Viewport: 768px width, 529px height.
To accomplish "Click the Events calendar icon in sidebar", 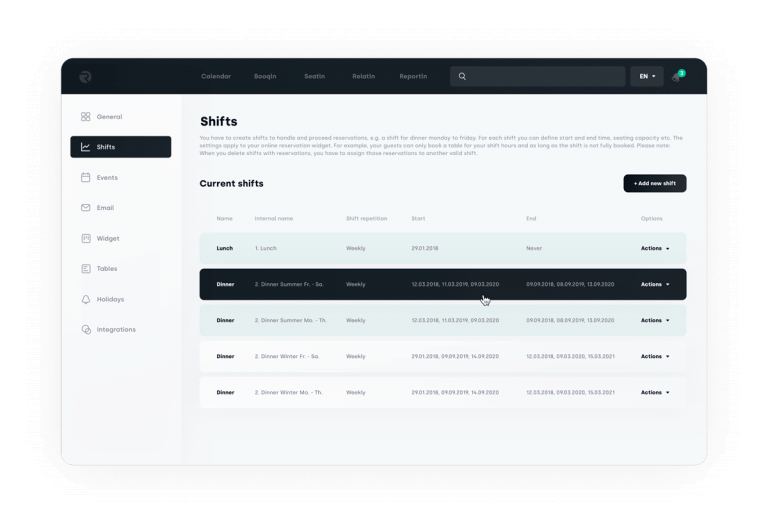I will (x=85, y=177).
